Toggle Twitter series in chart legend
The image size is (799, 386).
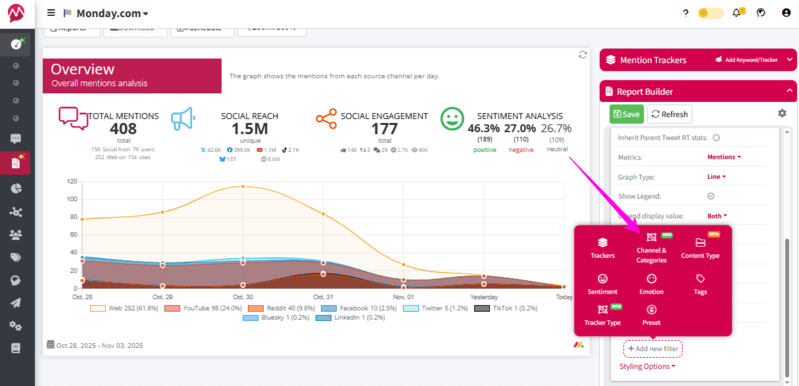point(435,308)
